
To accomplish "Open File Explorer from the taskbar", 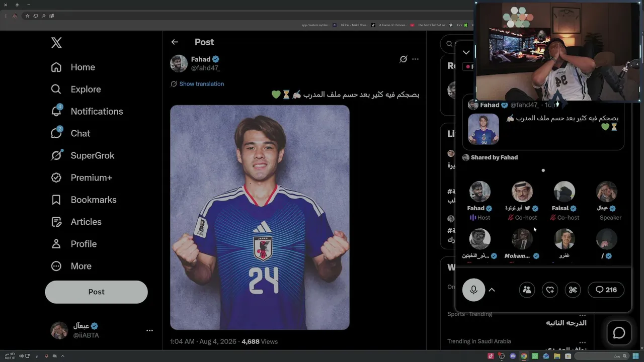I will point(557,356).
